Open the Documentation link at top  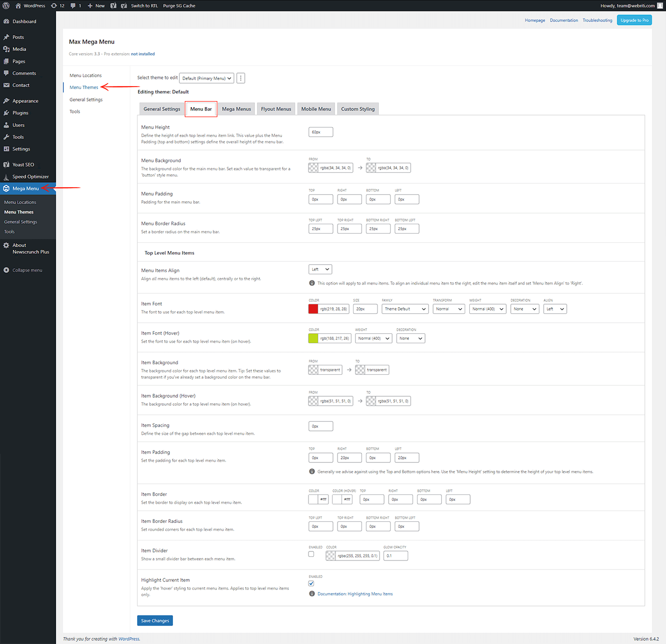(564, 21)
